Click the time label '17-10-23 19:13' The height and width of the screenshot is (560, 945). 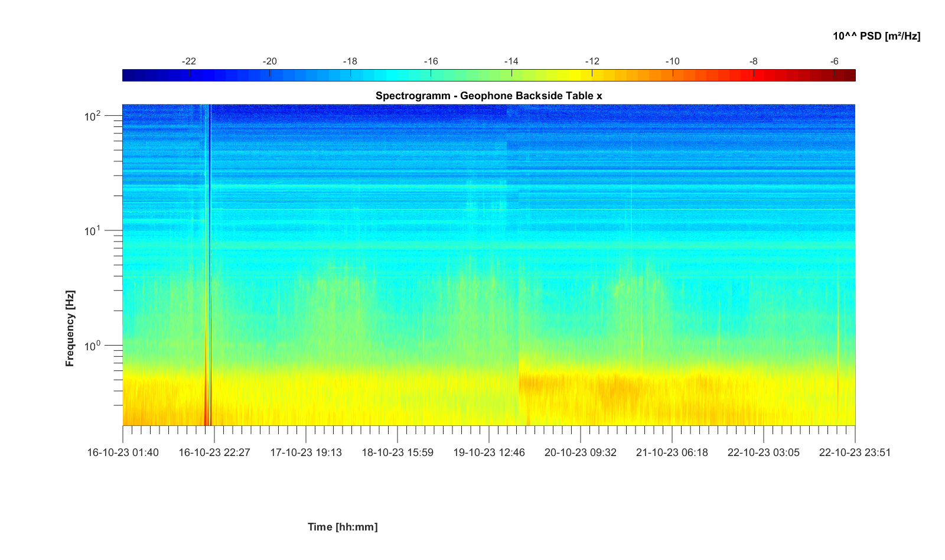pos(306,452)
